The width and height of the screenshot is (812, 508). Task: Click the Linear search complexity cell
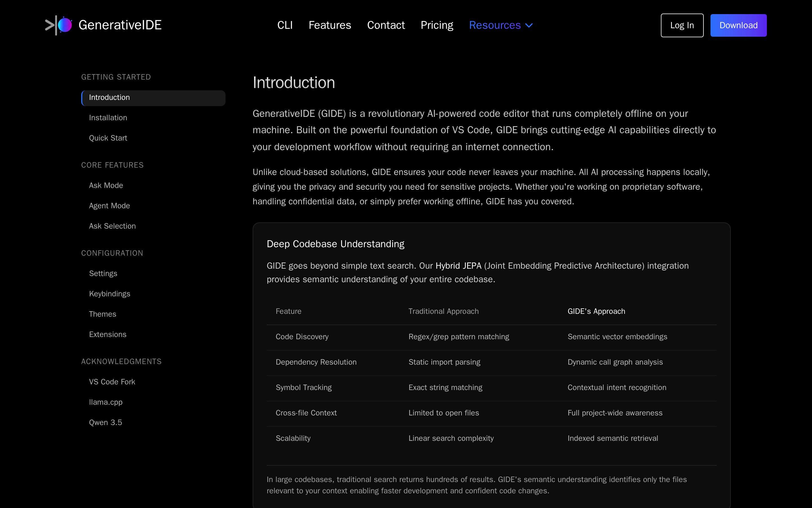pos(451,439)
